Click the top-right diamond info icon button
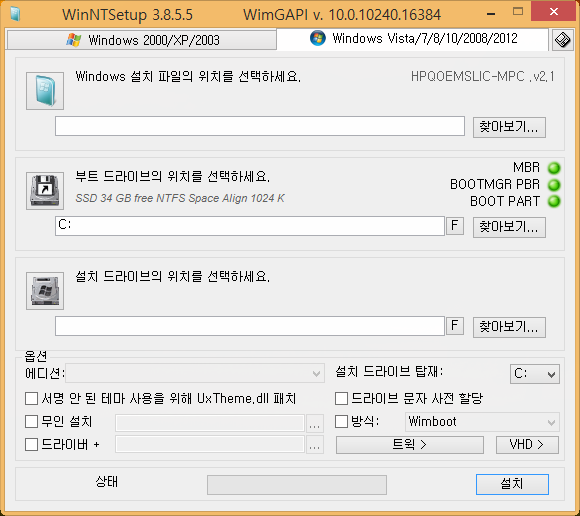The image size is (580, 516). (x=563, y=40)
